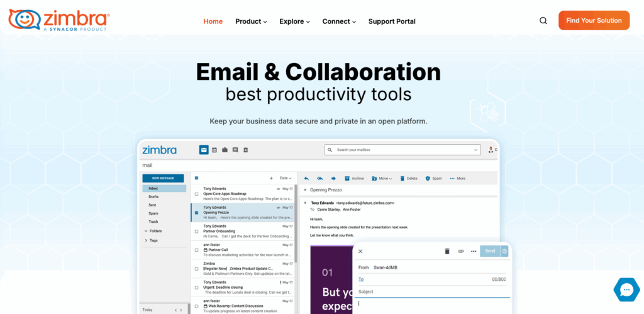Image resolution: width=644 pixels, height=314 pixels.
Task: Click the Reply arrow icon above the message
Action: coord(306,178)
